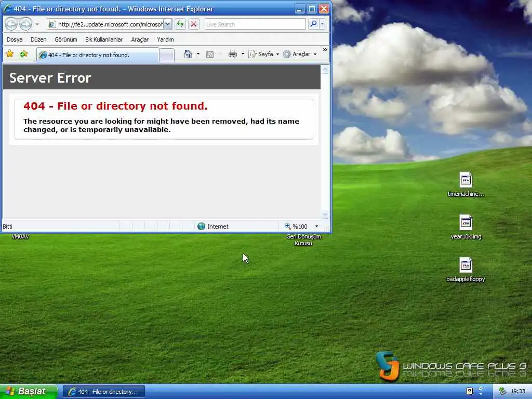
Task: Click the %100 zoom level button
Action: tap(296, 227)
